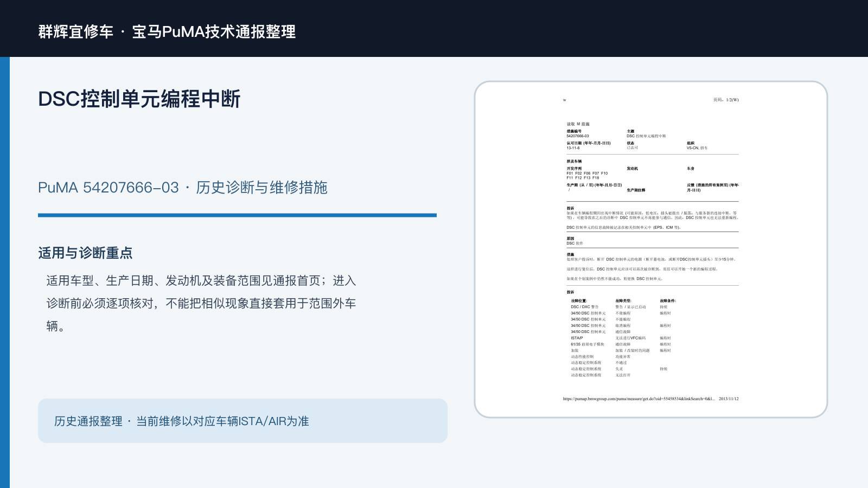Click the '页码, 1/2(W)' page indicator

pyautogui.click(x=726, y=100)
